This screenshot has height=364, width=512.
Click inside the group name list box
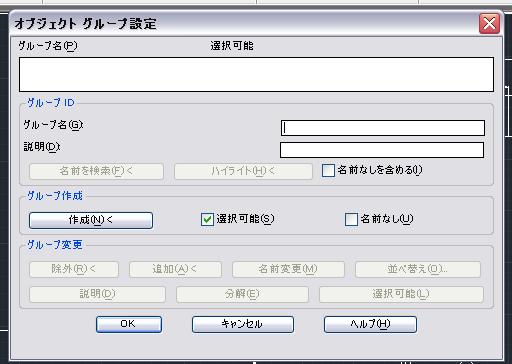tap(256, 75)
